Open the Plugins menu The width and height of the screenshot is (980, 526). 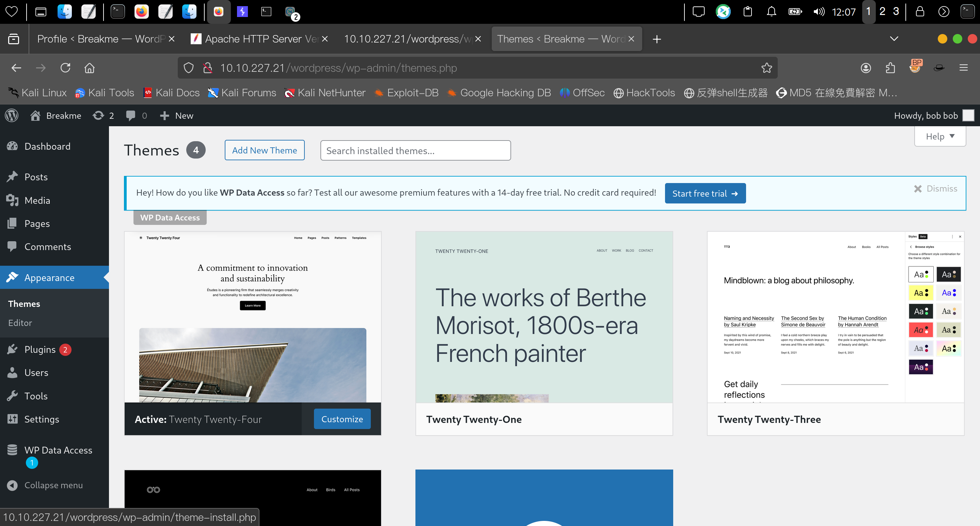click(39, 349)
